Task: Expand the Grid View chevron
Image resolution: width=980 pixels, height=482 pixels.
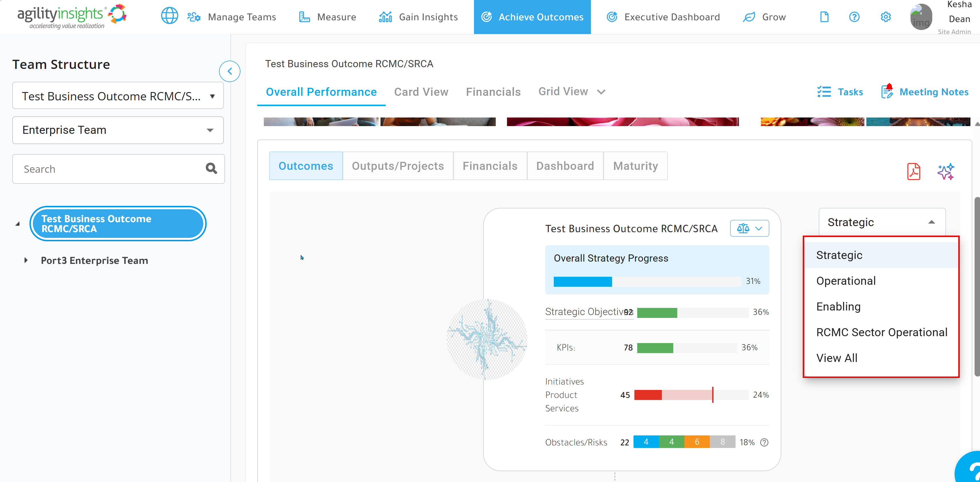Action: pyautogui.click(x=601, y=92)
